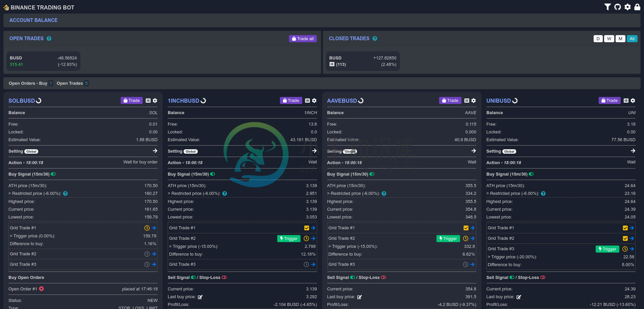Expand ACCOUNT BALANCE section
Viewport: 644px width, 309px height.
click(33, 20)
